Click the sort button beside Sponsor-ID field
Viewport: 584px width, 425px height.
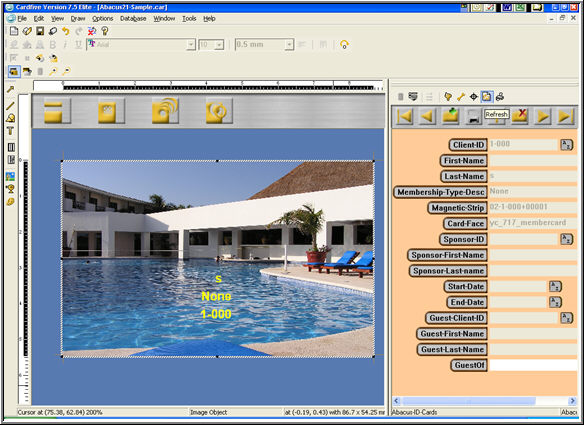[566, 239]
